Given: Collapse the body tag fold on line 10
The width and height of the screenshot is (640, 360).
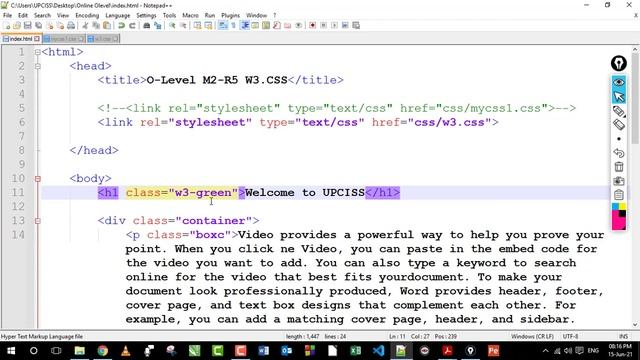Looking at the screenshot, I should pyautogui.click(x=38, y=178).
